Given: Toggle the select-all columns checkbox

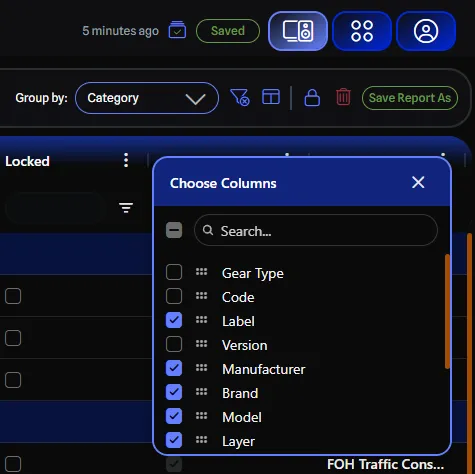Looking at the screenshot, I should 174,230.
